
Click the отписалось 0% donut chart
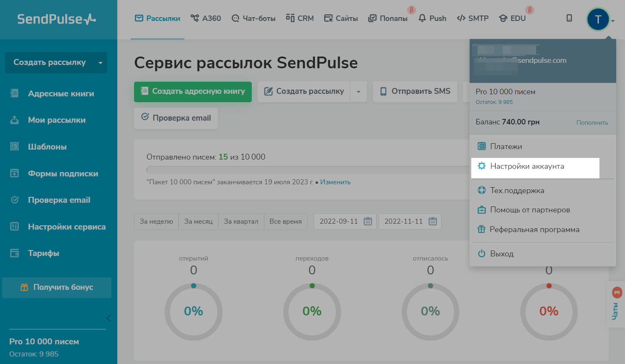pyautogui.click(x=431, y=312)
